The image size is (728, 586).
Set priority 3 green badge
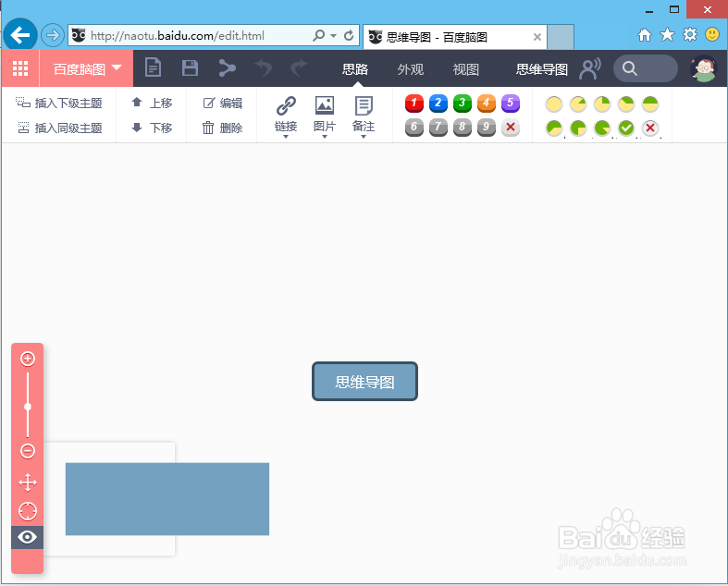tap(463, 103)
